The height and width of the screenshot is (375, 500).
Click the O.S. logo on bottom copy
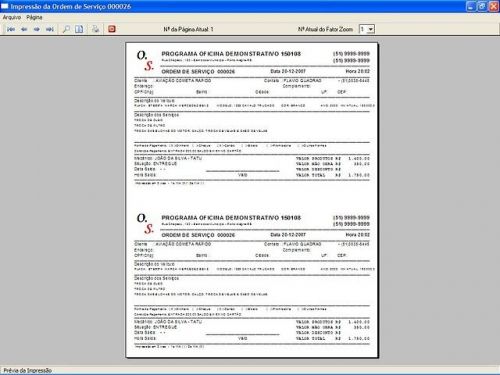(x=145, y=224)
